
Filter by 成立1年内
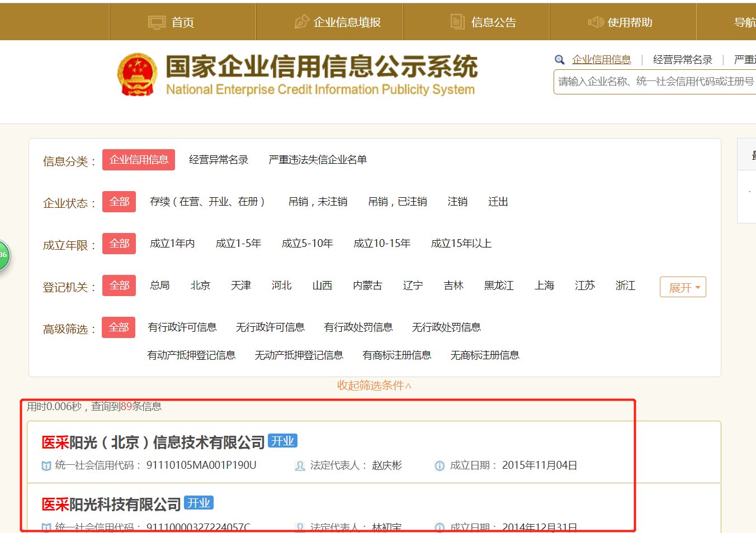172,244
